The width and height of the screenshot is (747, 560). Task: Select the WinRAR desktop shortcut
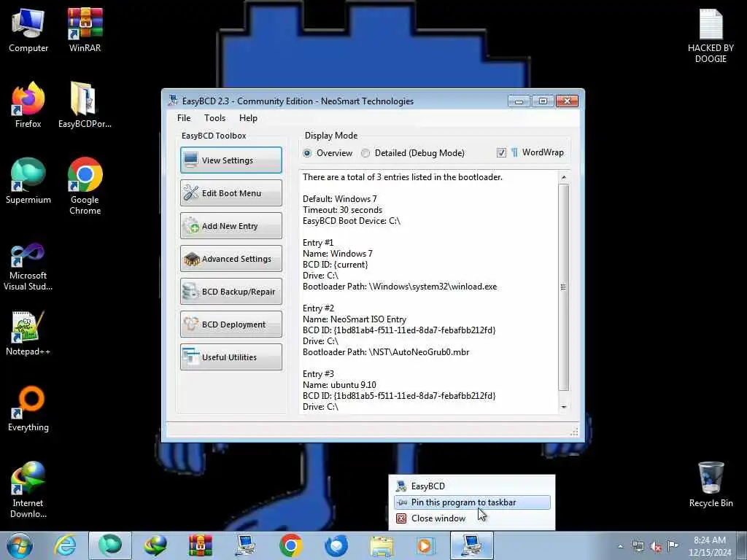click(85, 30)
